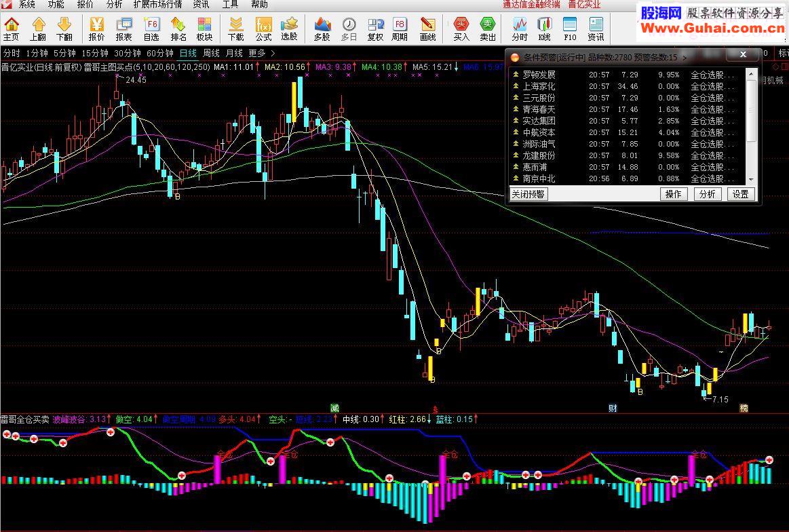Image resolution: width=789 pixels, height=532 pixels.
Task: Select the 三元股份 alert row
Action: 628,98
